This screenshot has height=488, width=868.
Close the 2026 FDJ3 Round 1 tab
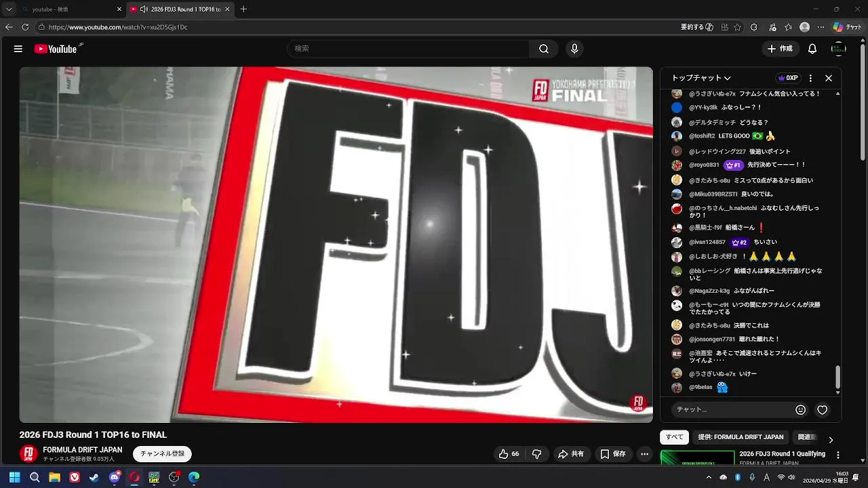pyautogui.click(x=227, y=9)
